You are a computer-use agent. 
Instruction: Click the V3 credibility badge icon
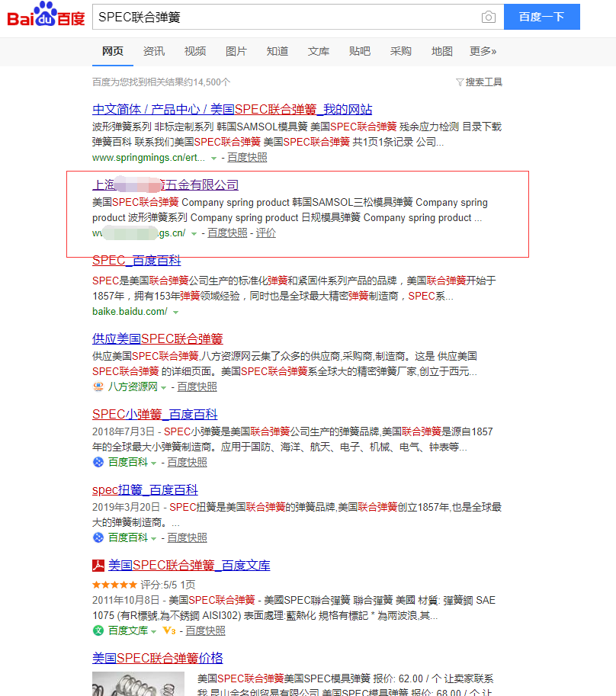(169, 630)
